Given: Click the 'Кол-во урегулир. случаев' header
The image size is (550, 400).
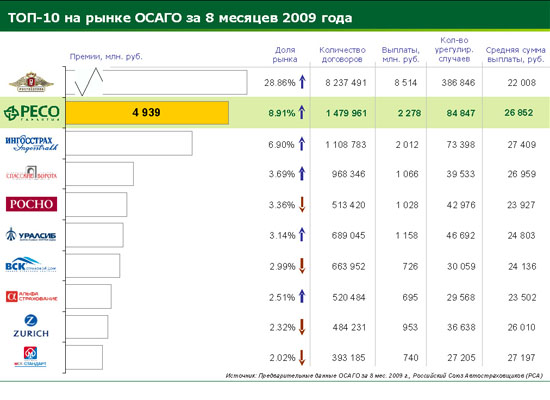Looking at the screenshot, I should 454,50.
